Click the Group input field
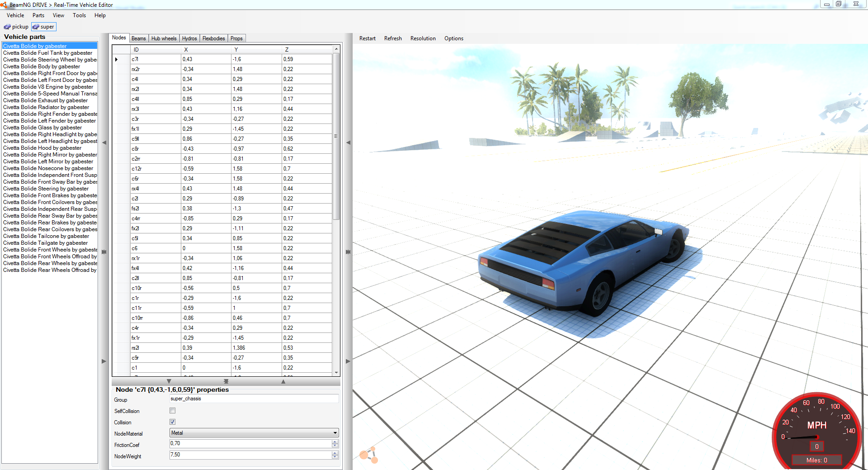 (x=254, y=399)
